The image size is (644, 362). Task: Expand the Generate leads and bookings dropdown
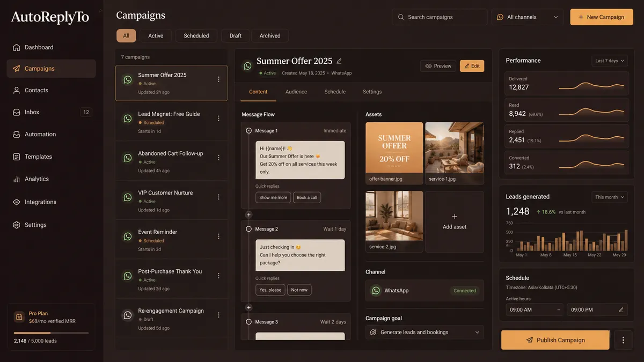click(425, 333)
